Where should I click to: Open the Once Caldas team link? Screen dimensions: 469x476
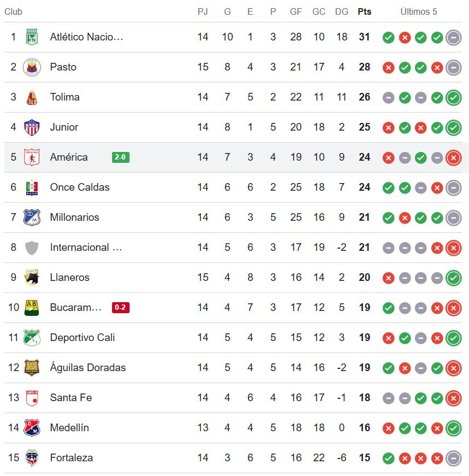(80, 187)
